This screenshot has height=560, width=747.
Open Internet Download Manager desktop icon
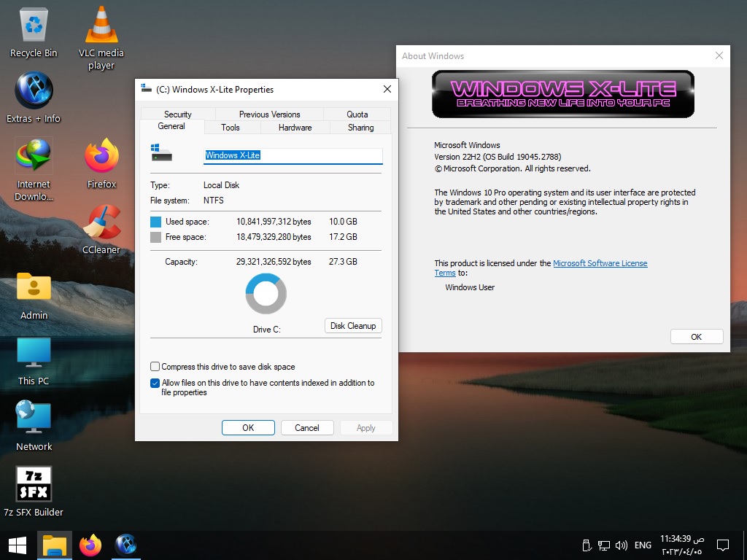pyautogui.click(x=34, y=169)
